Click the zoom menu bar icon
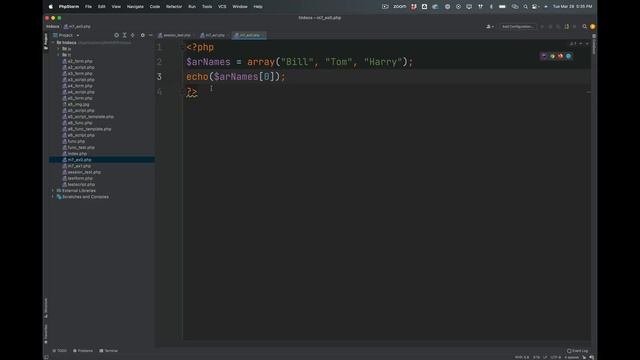The image size is (640, 360). 400,7
